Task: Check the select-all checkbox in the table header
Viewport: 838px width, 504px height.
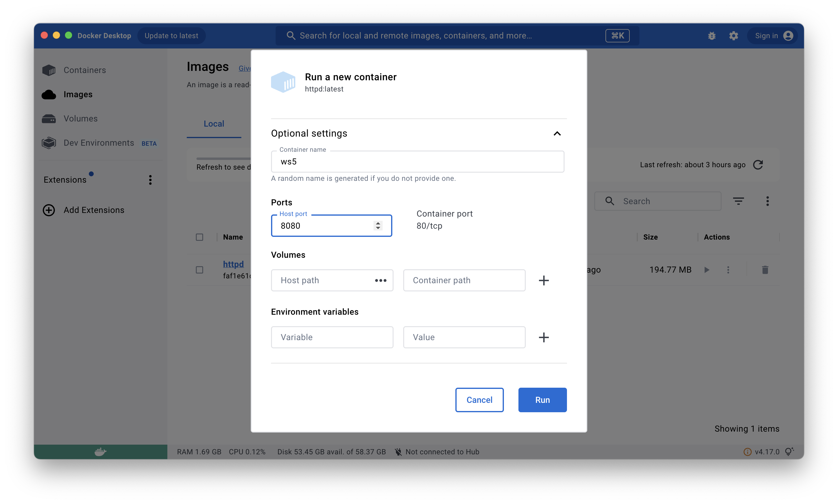Action: [199, 237]
